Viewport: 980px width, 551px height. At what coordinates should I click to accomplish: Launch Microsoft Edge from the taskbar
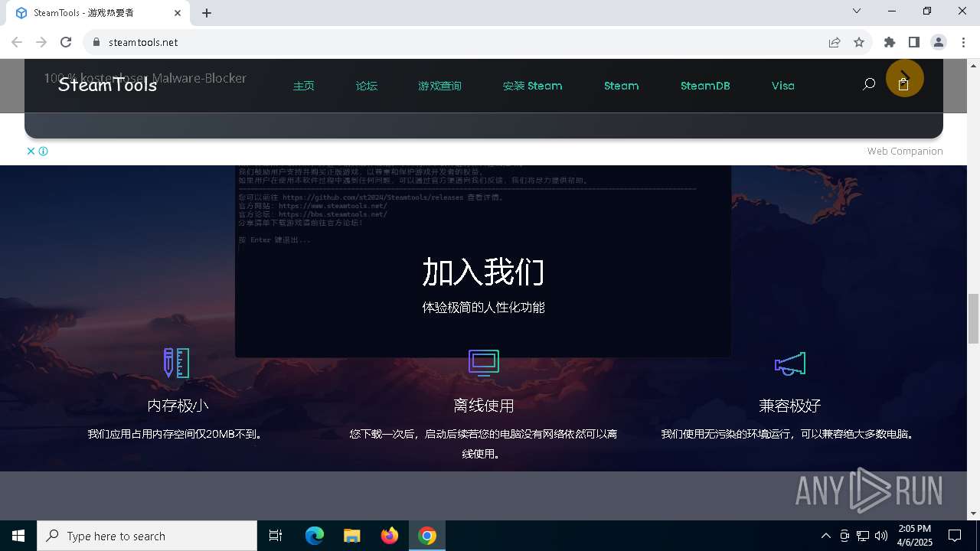tap(315, 536)
